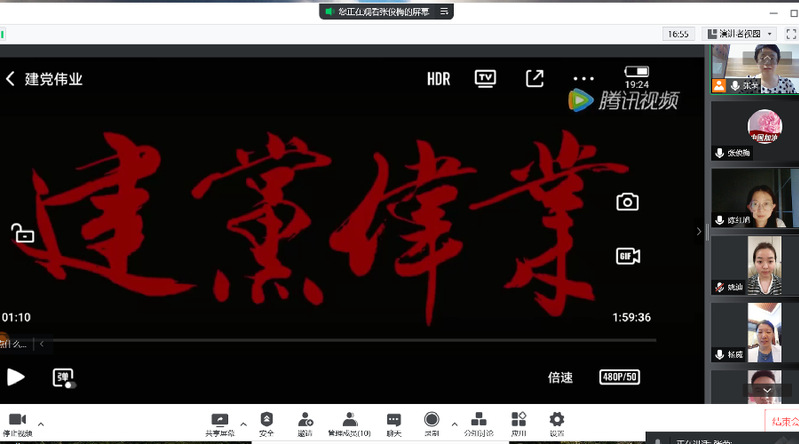Image resolution: width=799 pixels, height=444 pixels.
Task: Open playback speed (倍速) option
Action: click(x=561, y=377)
